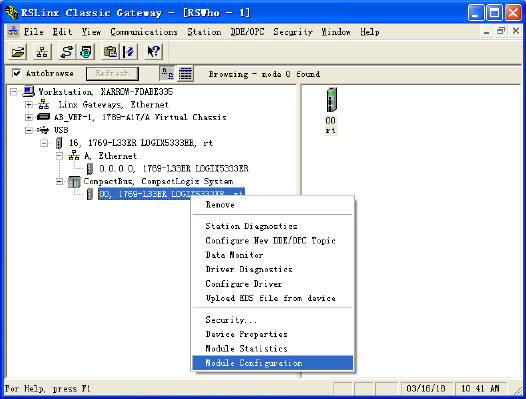Image resolution: width=526 pixels, height=399 pixels.
Task: Click the RSWho network browse toolbar icon
Action: (42, 52)
